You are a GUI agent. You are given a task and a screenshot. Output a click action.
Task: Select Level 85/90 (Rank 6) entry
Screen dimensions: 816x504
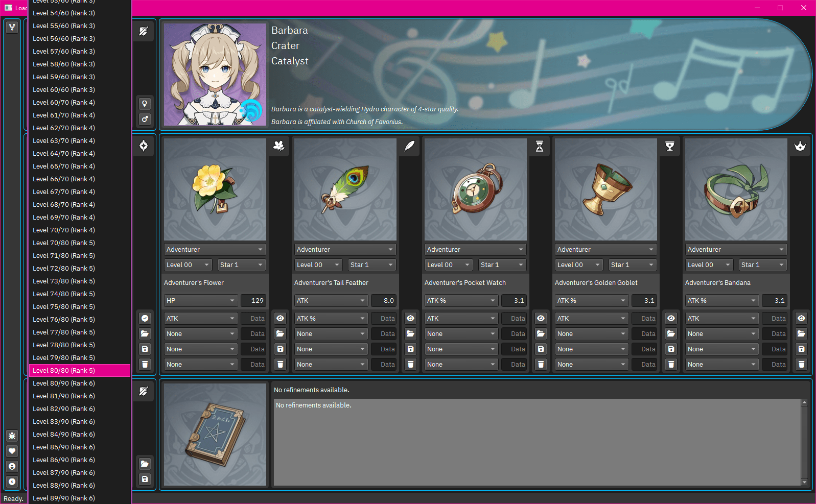pyautogui.click(x=80, y=447)
